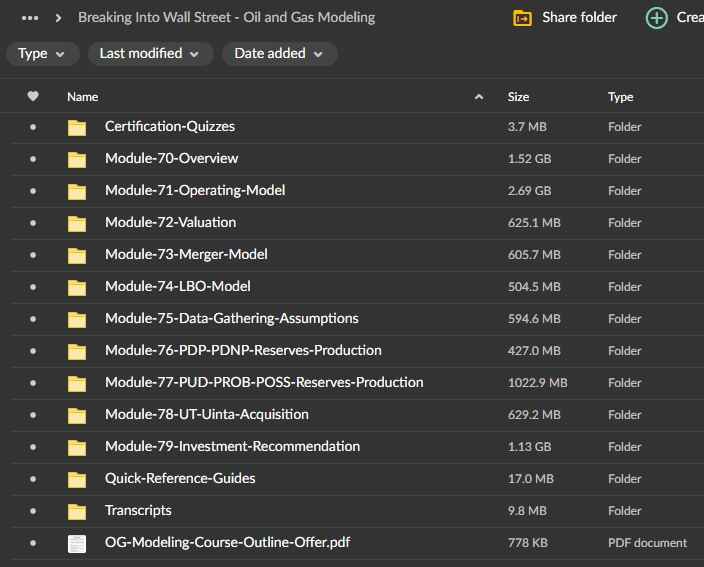This screenshot has width=704, height=567.
Task: Click the 2.69 GB size value
Action: pyautogui.click(x=529, y=191)
